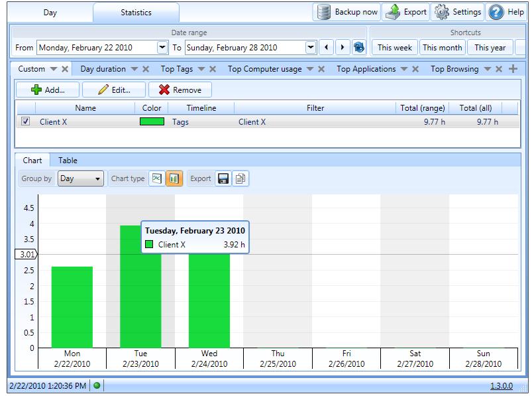Viewport: 532px width, 396px height.
Task: Click the red X Remove icon
Action: point(164,90)
